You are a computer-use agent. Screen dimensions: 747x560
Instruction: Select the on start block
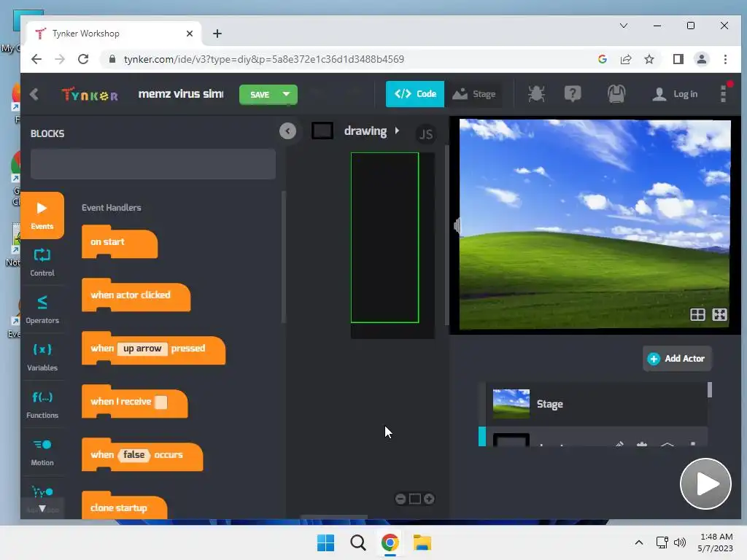click(x=120, y=242)
